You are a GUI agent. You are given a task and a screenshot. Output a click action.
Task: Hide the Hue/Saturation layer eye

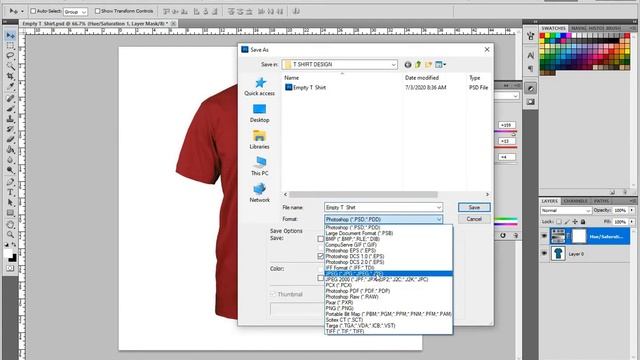point(544,236)
